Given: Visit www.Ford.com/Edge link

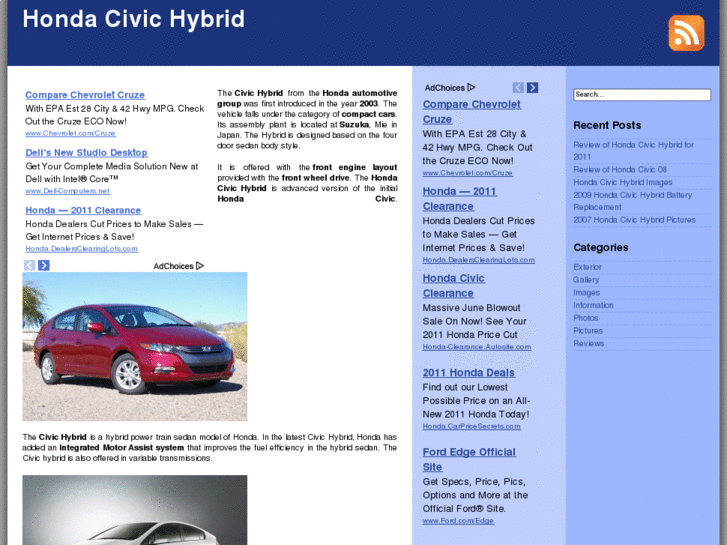Looking at the screenshot, I should [458, 521].
